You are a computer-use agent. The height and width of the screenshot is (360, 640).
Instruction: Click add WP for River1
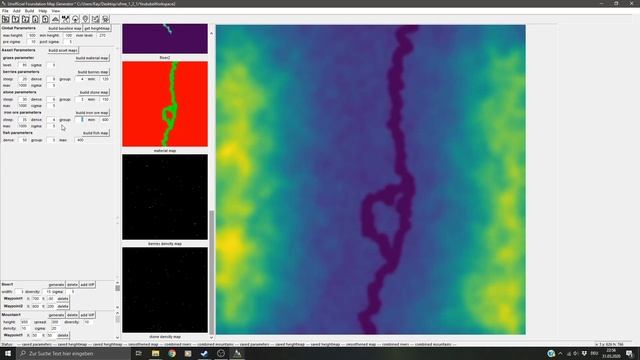[87, 284]
